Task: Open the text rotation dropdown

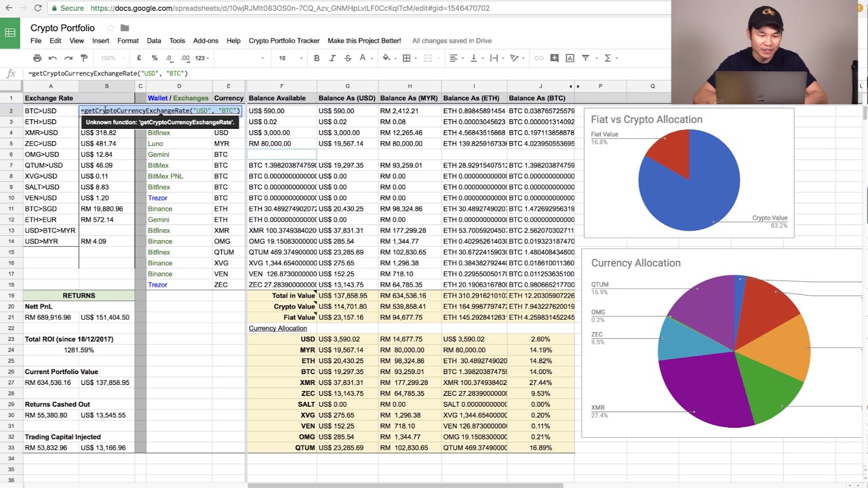Action: click(x=516, y=58)
